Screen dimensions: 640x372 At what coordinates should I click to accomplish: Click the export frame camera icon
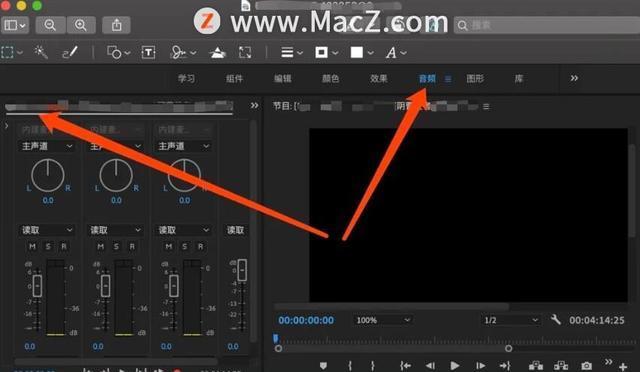point(586,365)
